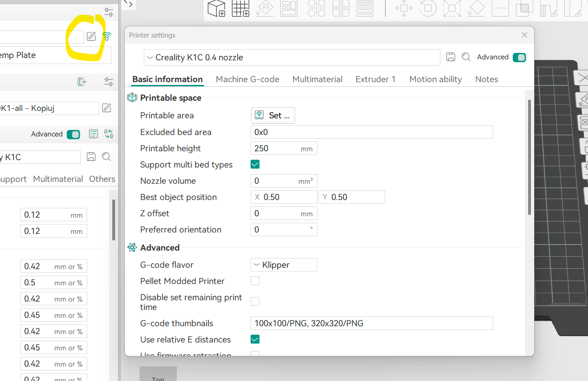
Task: Click save icon next to Creality K1C 0.4 nozzle
Action: point(450,57)
